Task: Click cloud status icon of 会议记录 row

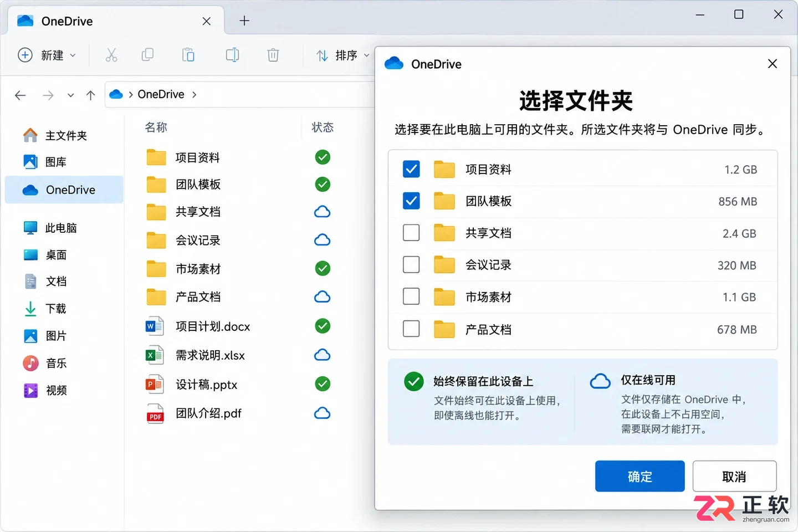Action: click(x=323, y=240)
